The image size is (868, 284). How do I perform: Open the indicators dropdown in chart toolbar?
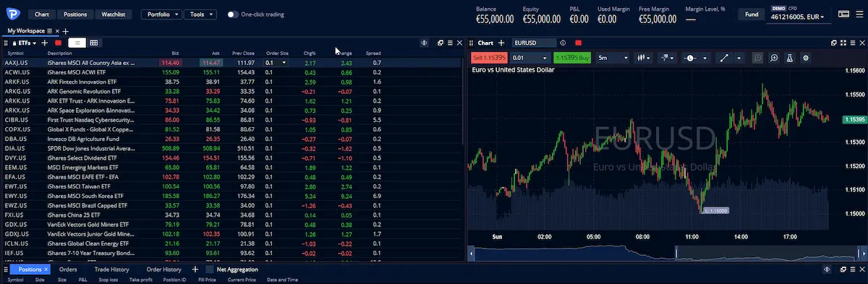(x=668, y=58)
